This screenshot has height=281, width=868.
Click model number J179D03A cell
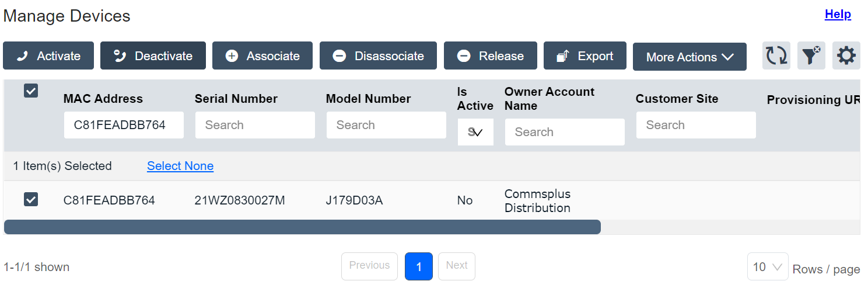pyautogui.click(x=354, y=200)
